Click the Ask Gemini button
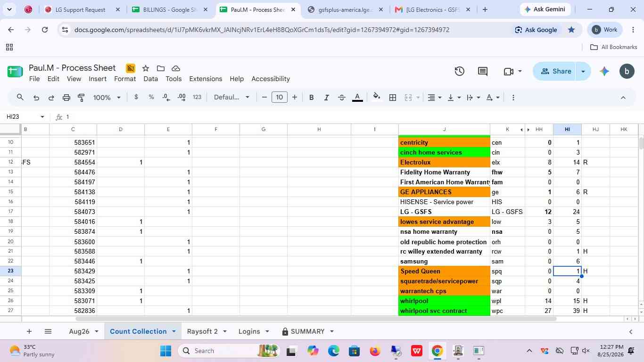644x362 pixels. [546, 9]
